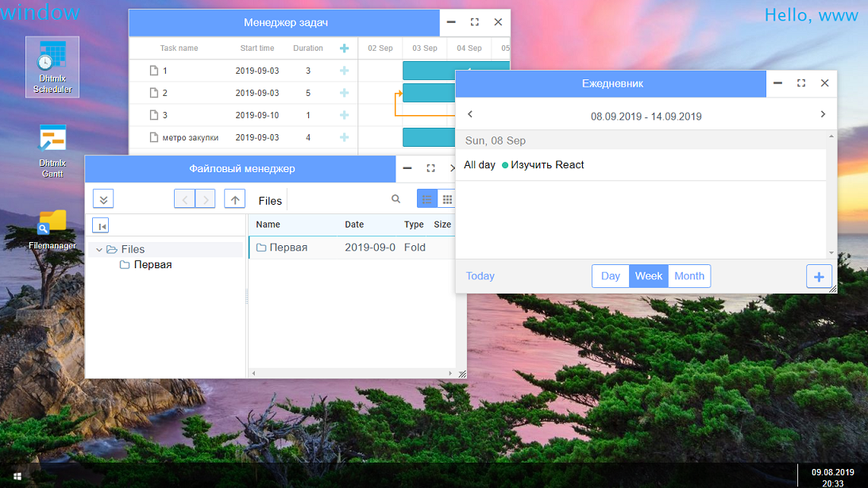Viewport: 868px width, 488px height.
Task: Add a subtask to task 2
Action: (345, 92)
